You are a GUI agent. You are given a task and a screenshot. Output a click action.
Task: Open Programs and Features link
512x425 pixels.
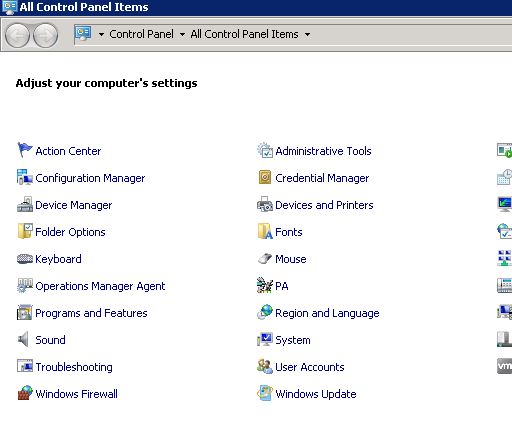point(91,313)
